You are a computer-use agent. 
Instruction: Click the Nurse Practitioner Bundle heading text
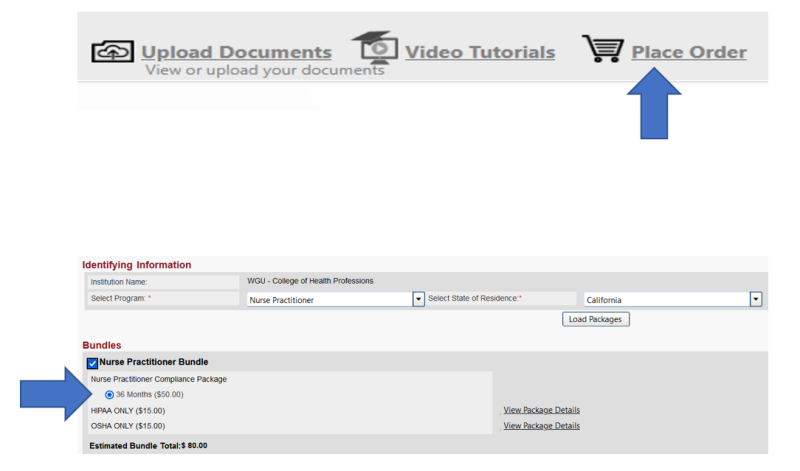coord(154,362)
